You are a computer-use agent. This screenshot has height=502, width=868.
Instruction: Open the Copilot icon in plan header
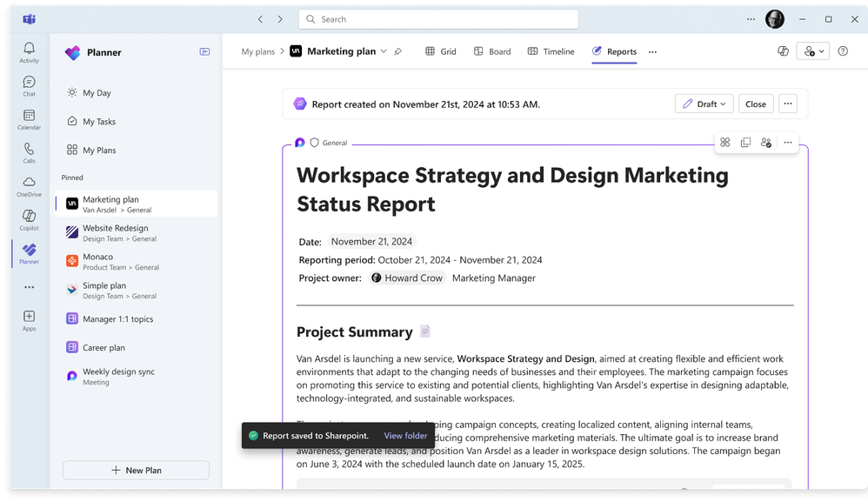(783, 51)
